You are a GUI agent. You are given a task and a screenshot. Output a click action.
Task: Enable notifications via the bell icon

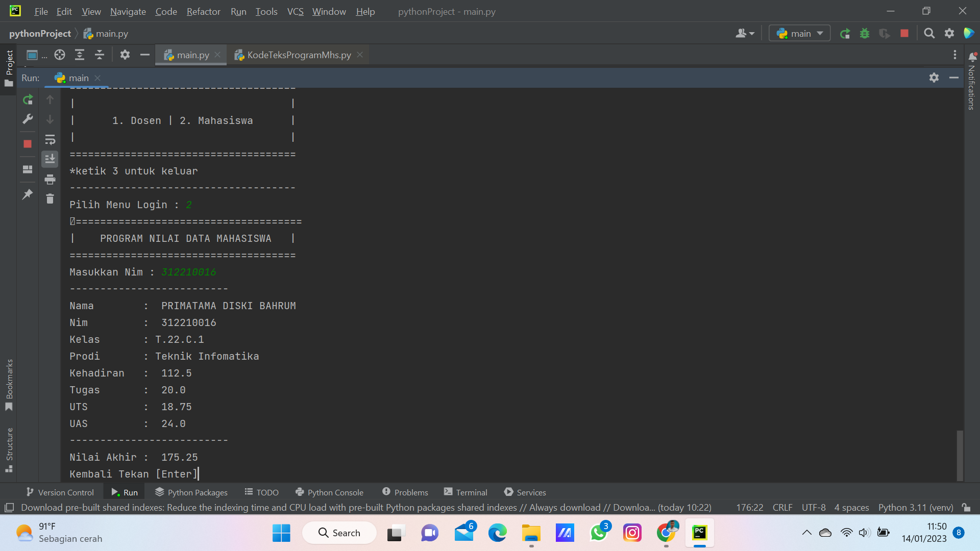coord(972,56)
